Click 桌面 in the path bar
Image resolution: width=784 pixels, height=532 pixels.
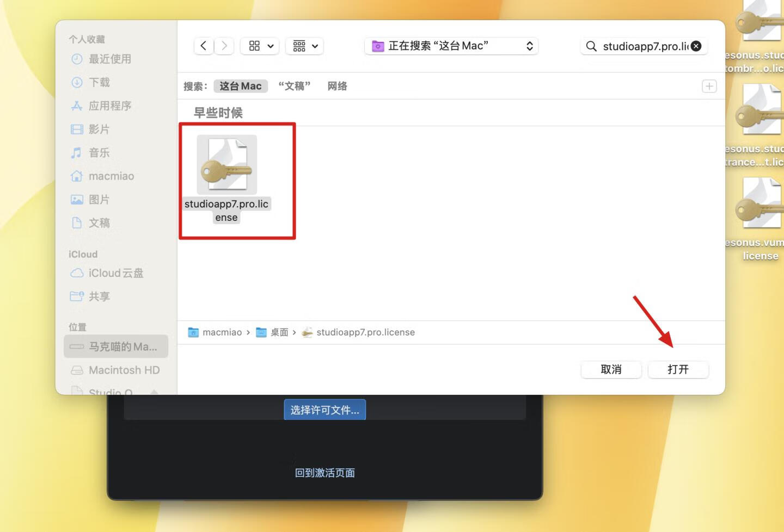272,332
